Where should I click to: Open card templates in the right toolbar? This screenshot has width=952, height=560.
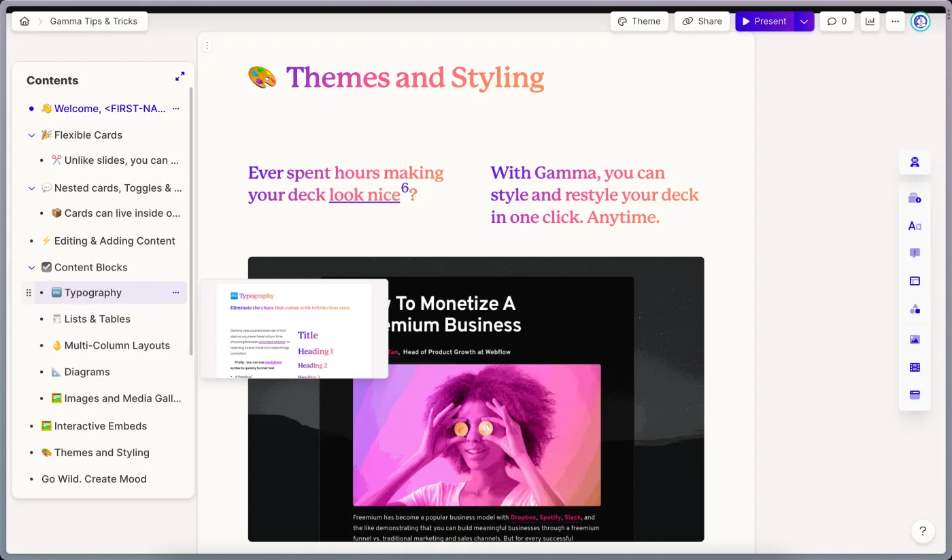(x=915, y=198)
